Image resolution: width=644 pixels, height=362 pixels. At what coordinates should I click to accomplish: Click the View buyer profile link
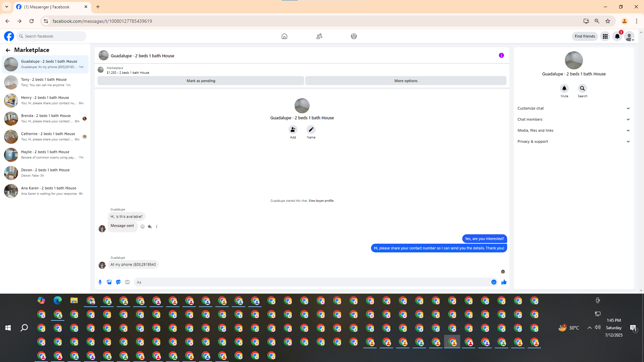pos(321,201)
